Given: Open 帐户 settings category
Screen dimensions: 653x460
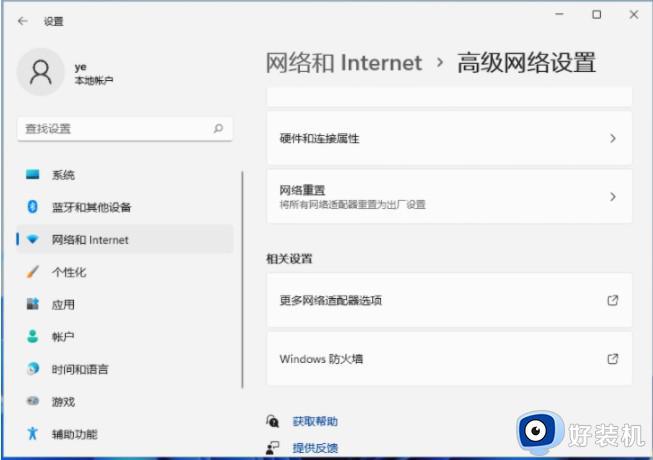Looking at the screenshot, I should [x=125, y=336].
